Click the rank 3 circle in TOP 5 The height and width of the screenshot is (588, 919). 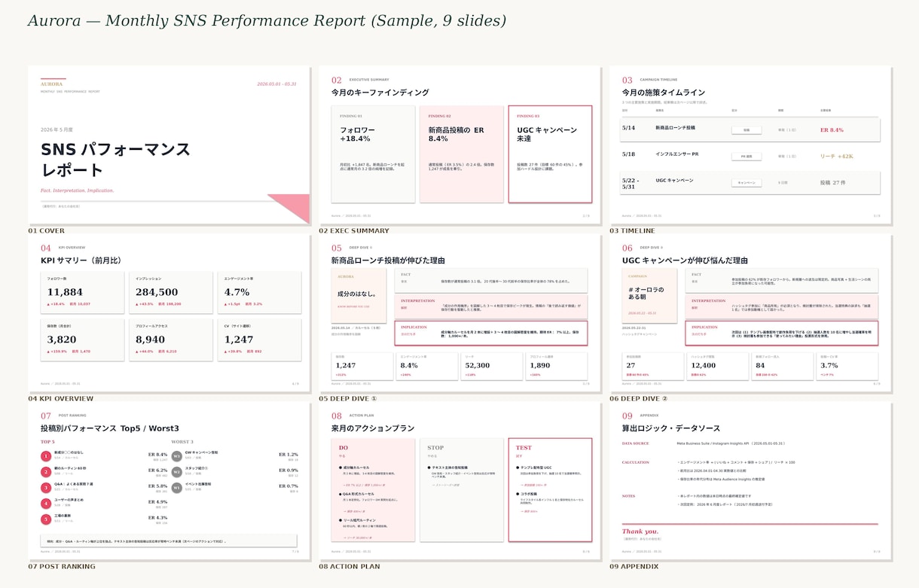[x=46, y=486]
